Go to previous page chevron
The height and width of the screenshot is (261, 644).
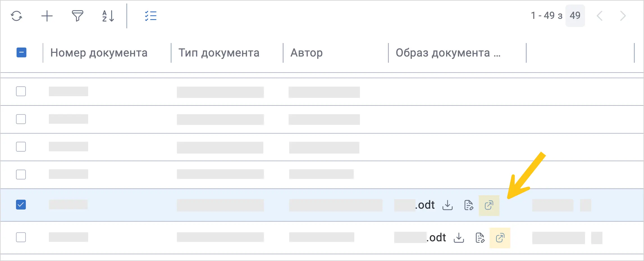[x=599, y=16]
